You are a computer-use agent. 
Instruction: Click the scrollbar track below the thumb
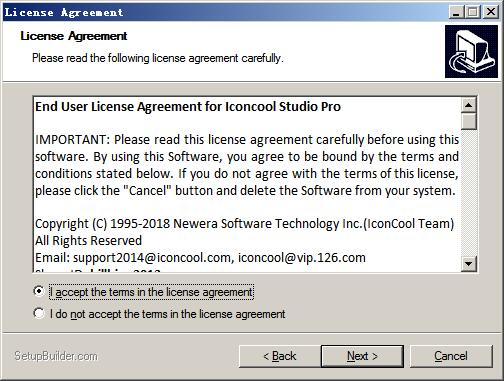pos(469,193)
